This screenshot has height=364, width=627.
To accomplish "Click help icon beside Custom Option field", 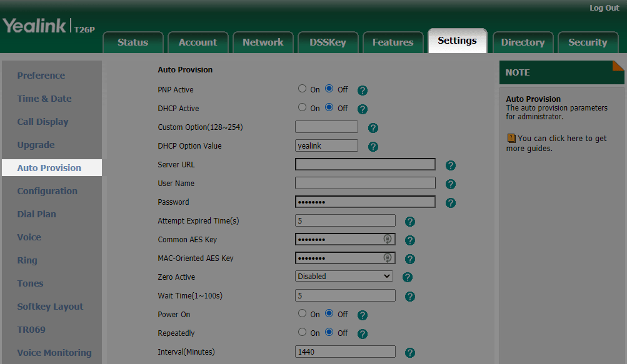I will 373,128.
